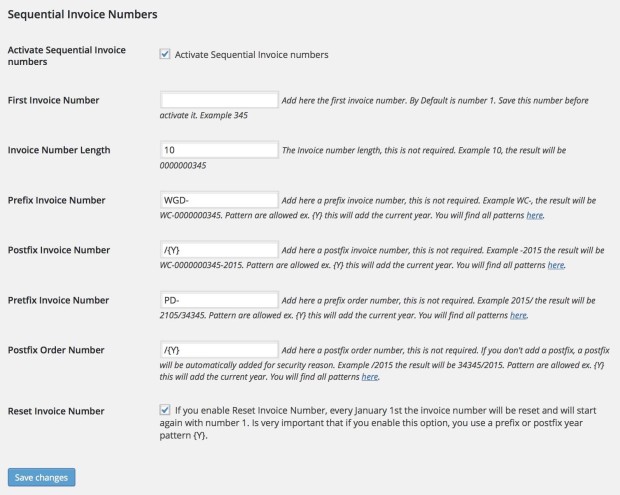
Task: Click the empty First Invoice Number field
Action: (219, 100)
